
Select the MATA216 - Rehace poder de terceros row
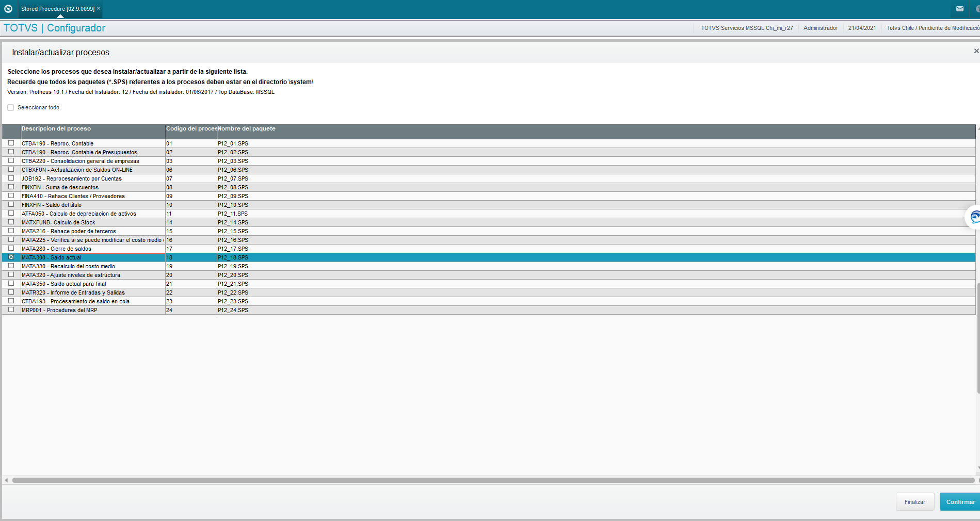489,231
